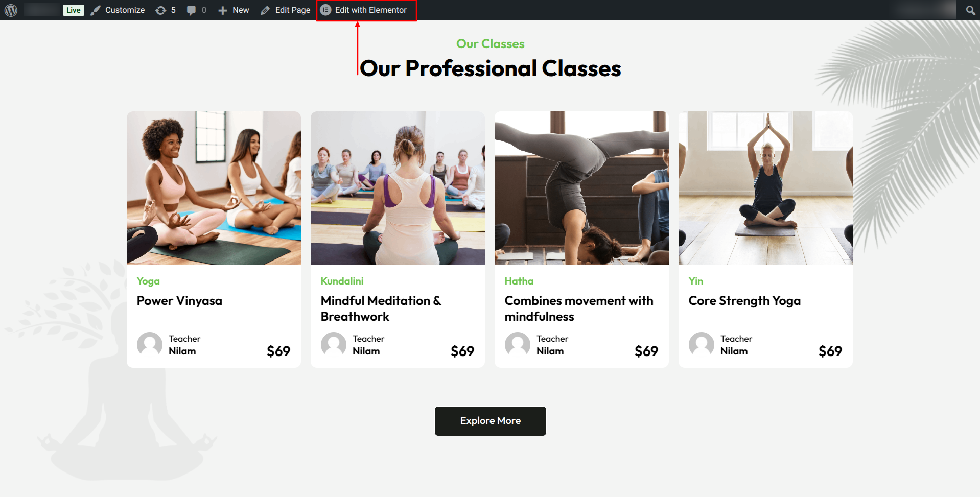Viewport: 980px width, 497px height.
Task: Open Mindful Meditation & Breathwork title
Action: 381,309
